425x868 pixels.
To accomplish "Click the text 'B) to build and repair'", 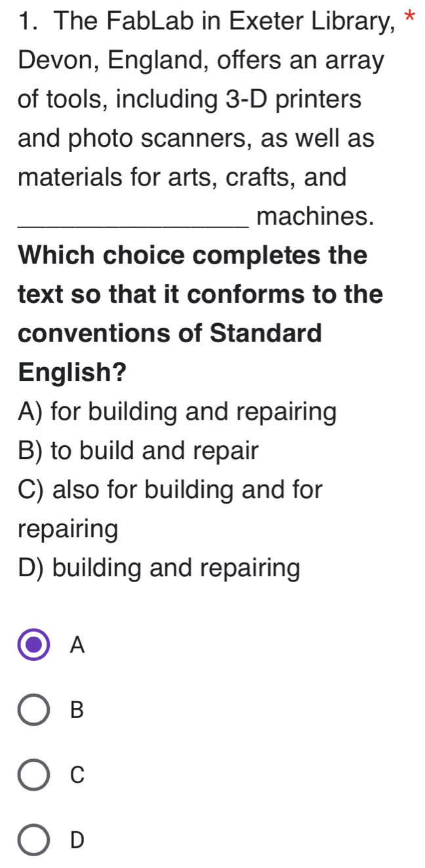I will [139, 452].
